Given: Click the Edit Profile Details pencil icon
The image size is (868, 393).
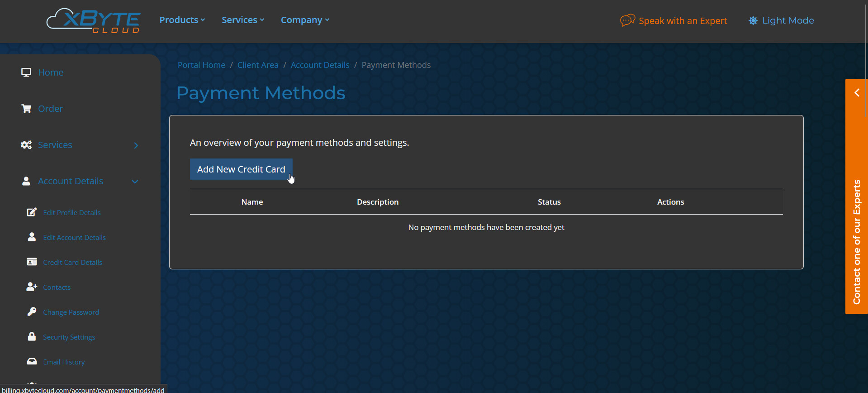Looking at the screenshot, I should click(32, 212).
